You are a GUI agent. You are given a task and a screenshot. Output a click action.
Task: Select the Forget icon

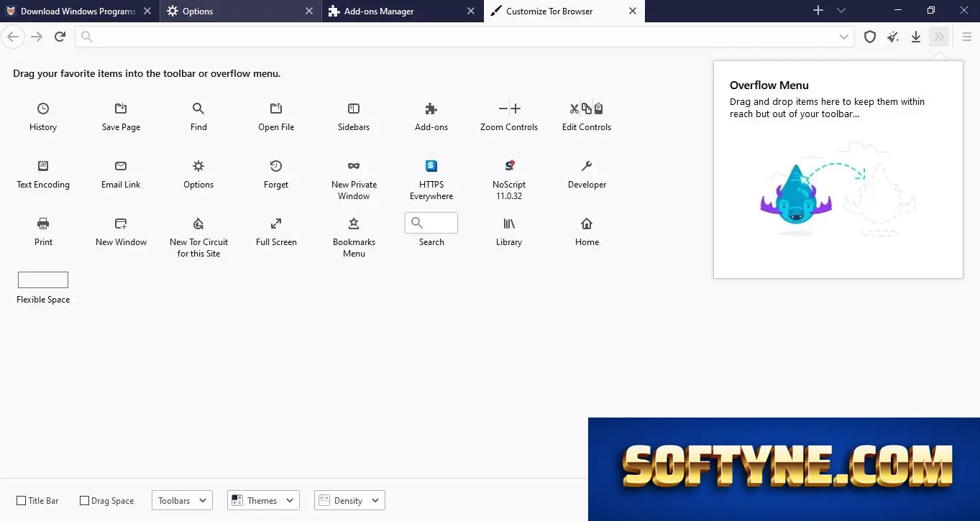click(276, 166)
